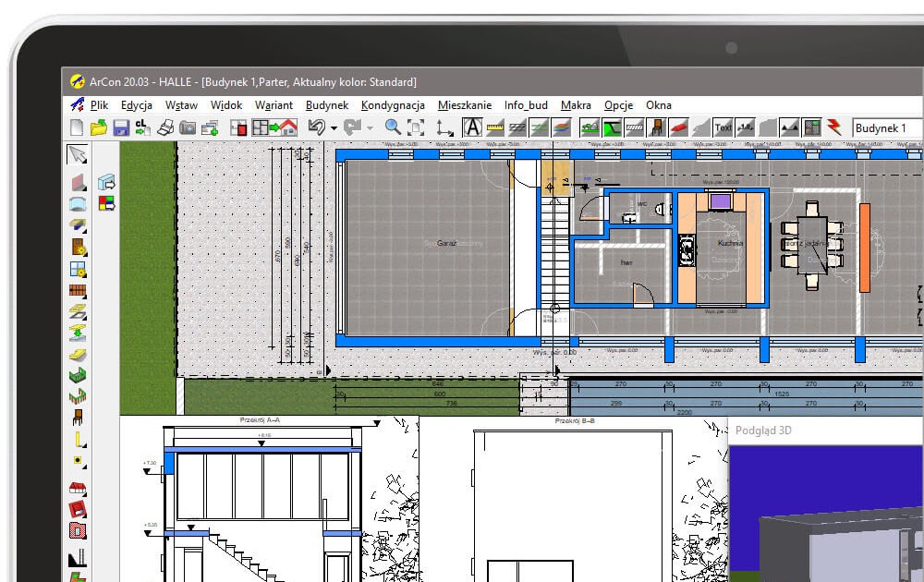Click the 3D view switch cube icon
924x582 pixels.
click(106, 182)
